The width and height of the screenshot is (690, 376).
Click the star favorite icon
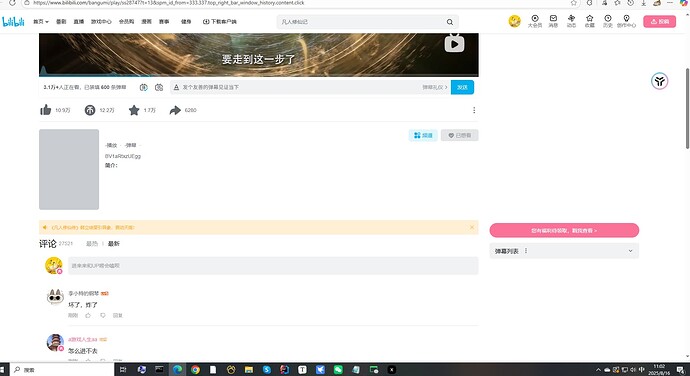pyautogui.click(x=134, y=110)
